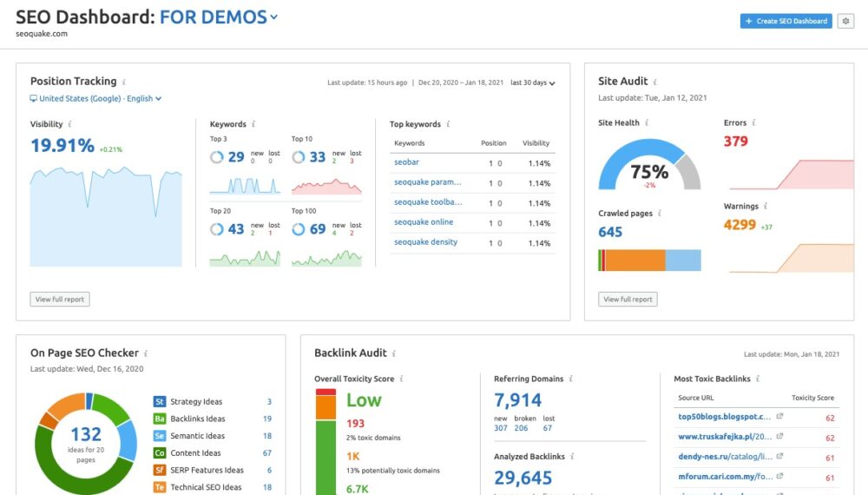The image size is (868, 495).
Task: Click the Se Semantic Ideas icon
Action: (x=160, y=436)
